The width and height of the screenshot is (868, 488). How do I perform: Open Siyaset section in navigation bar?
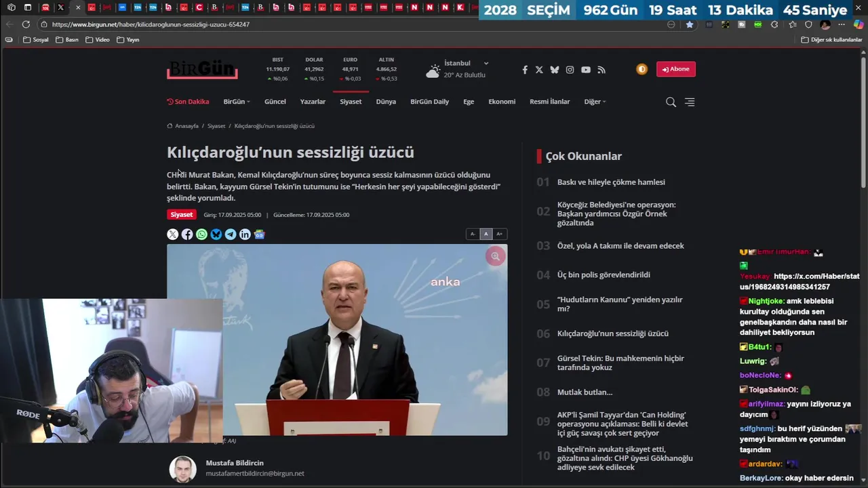pos(351,102)
